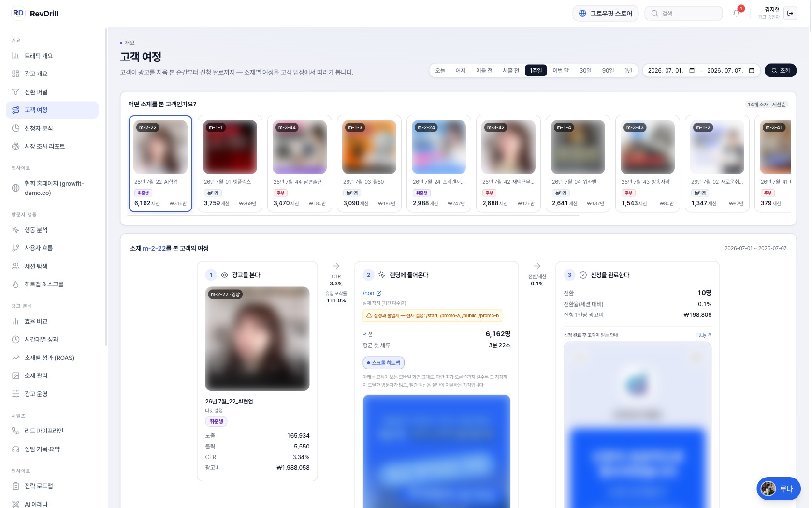Open 전환 퍼널 in sidebar
Image resolution: width=812 pixels, height=508 pixels.
tap(52, 92)
